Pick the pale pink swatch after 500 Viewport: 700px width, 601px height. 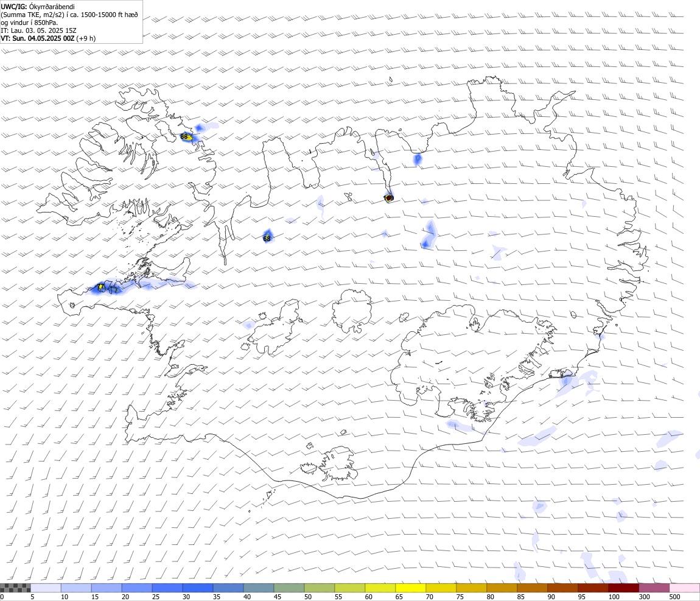(684, 588)
